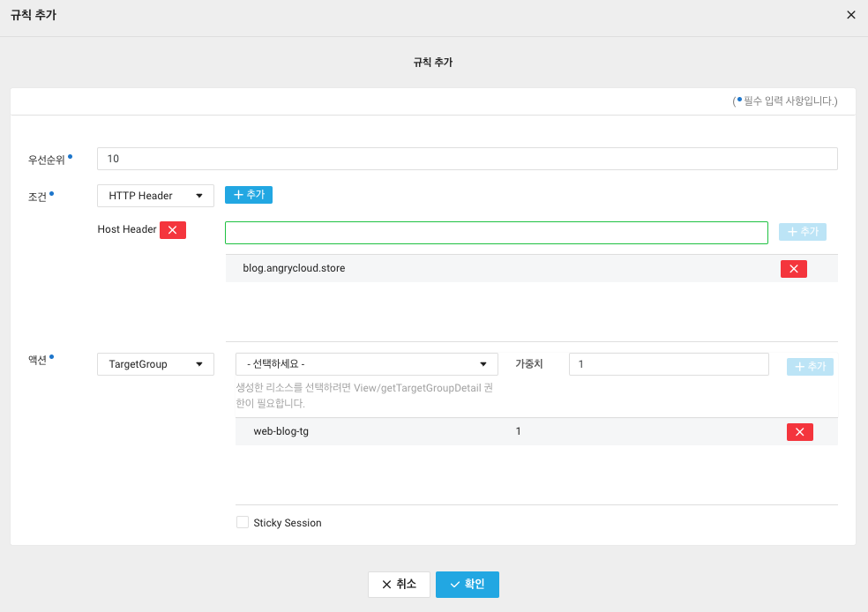Click the 확인 confirm button
The image size is (868, 612).
point(468,585)
